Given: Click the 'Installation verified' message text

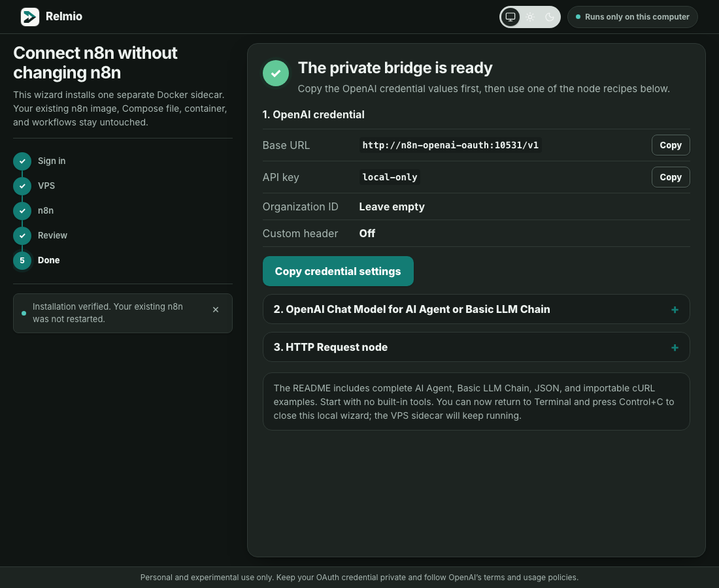Looking at the screenshot, I should (x=108, y=312).
